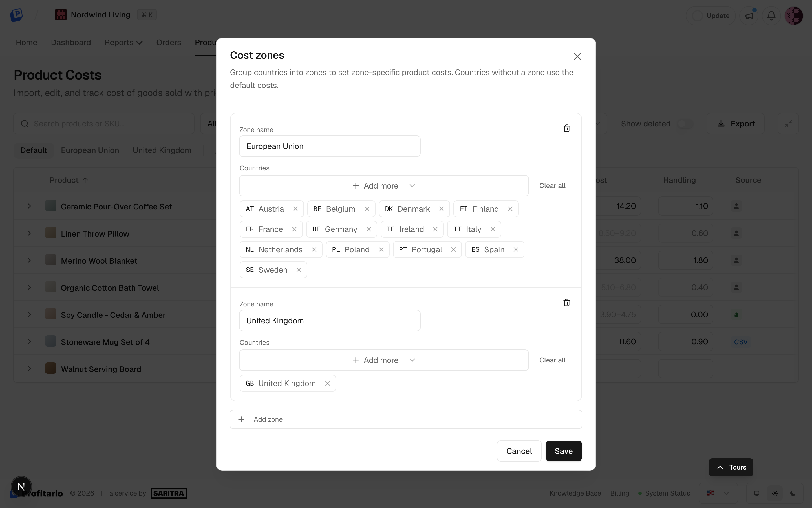Remove Denmark from the European Union zone
812x508 pixels.
tap(441, 209)
